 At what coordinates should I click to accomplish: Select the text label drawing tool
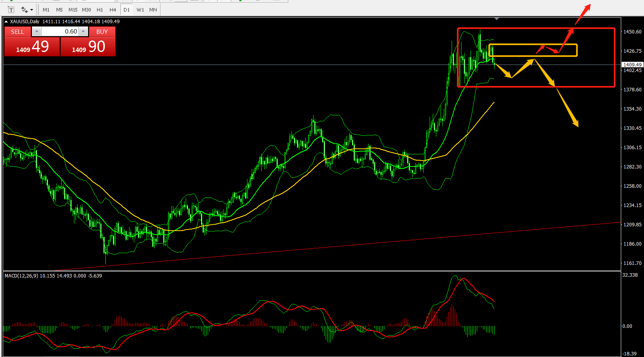[x=11, y=10]
